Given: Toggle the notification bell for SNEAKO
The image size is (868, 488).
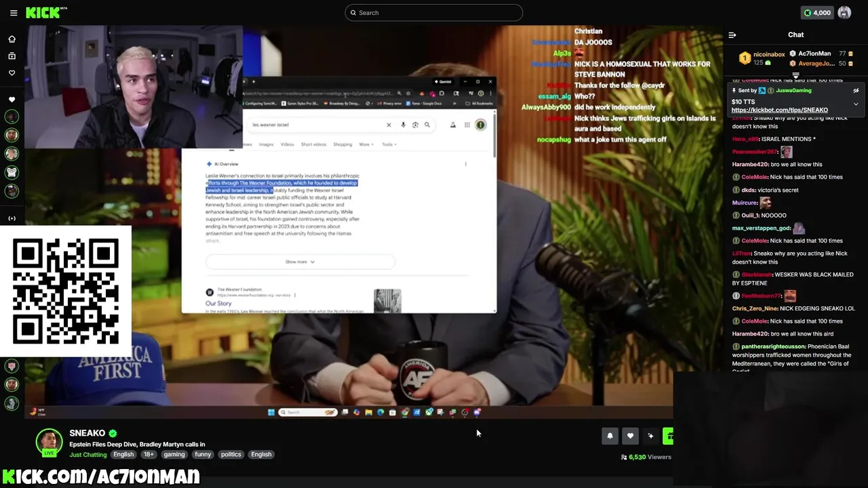Looking at the screenshot, I should 610,436.
